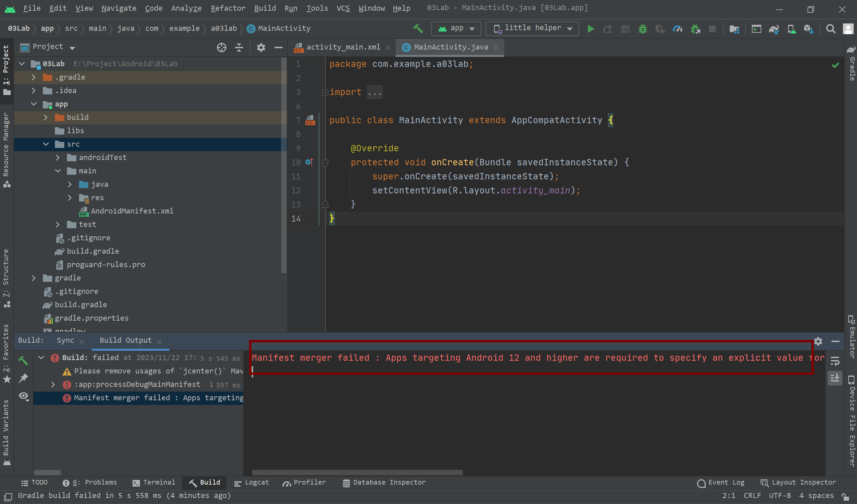Image resolution: width=857 pixels, height=504 pixels.
Task: Open the 6: Problems tool window
Action: [x=90, y=483]
